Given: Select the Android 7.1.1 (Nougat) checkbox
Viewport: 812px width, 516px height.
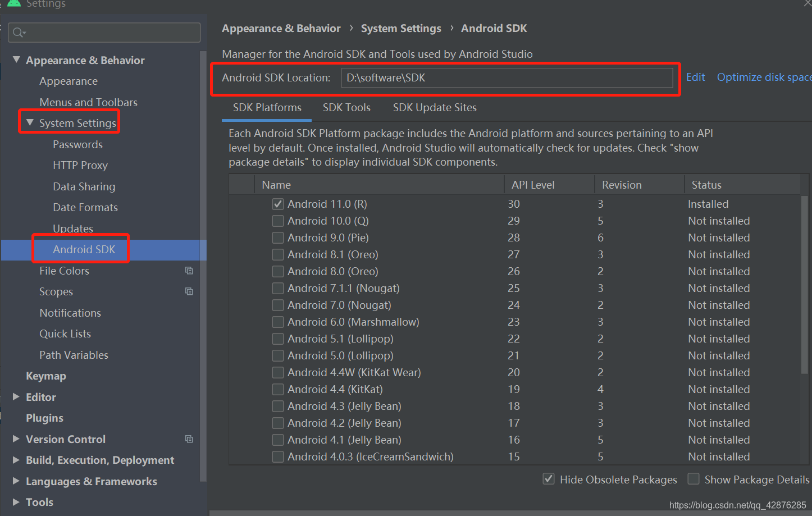Looking at the screenshot, I should tap(278, 288).
